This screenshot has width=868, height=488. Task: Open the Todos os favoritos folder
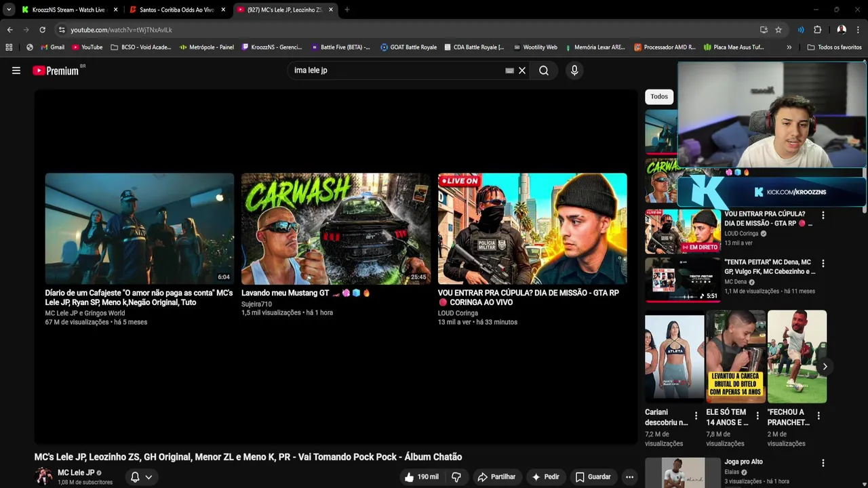[x=835, y=47]
